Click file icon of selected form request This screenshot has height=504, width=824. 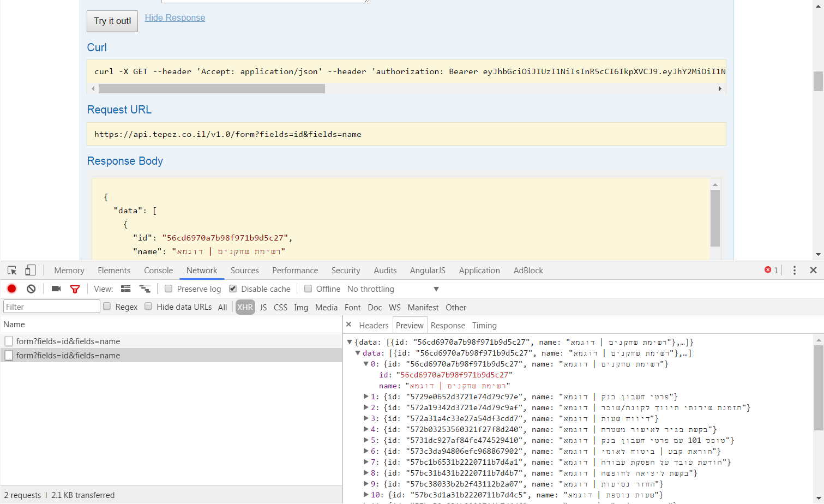point(9,355)
